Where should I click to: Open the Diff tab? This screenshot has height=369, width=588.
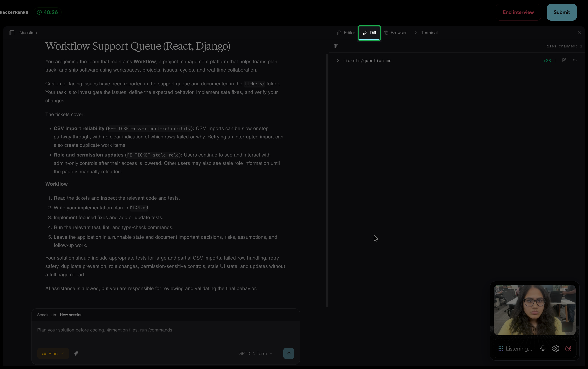(x=369, y=33)
